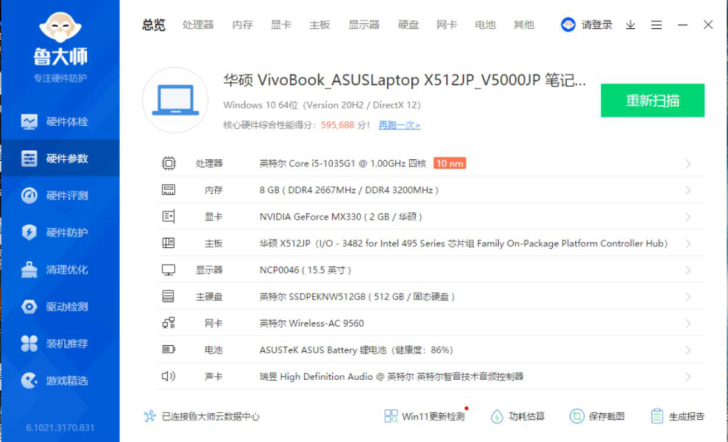Viewport: 728px width, 442px height.
Task: Click the laptop computer thumbnail icon
Action: 175,100
